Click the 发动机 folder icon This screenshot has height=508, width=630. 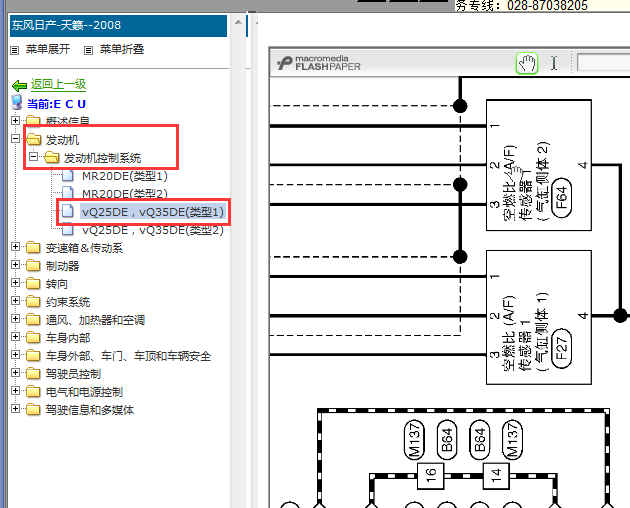(34, 139)
